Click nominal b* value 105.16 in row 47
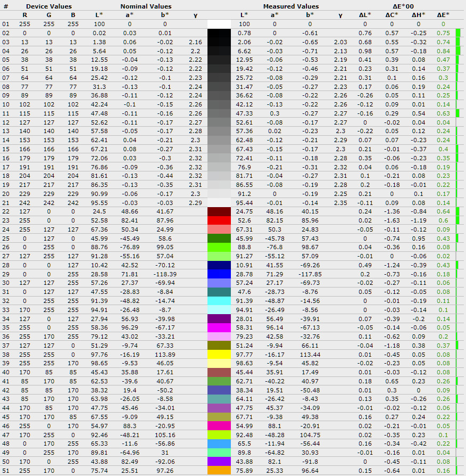 165,435
